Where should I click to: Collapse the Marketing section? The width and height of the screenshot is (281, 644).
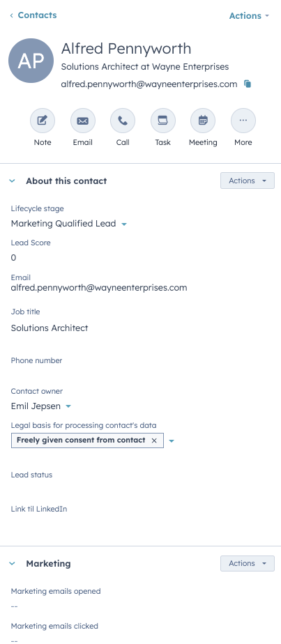13,563
